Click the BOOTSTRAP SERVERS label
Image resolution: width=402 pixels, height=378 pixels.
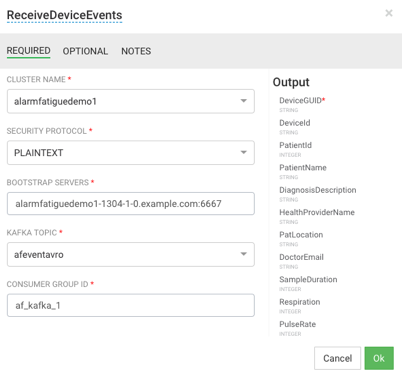pyautogui.click(x=48, y=182)
